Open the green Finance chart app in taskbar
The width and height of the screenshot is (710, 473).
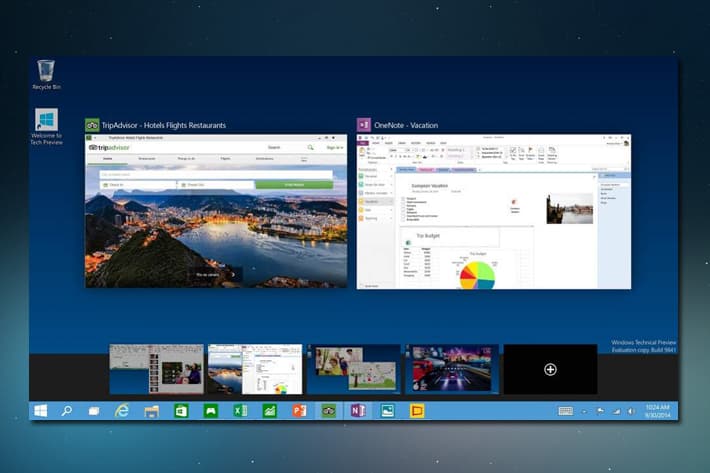tap(269, 411)
